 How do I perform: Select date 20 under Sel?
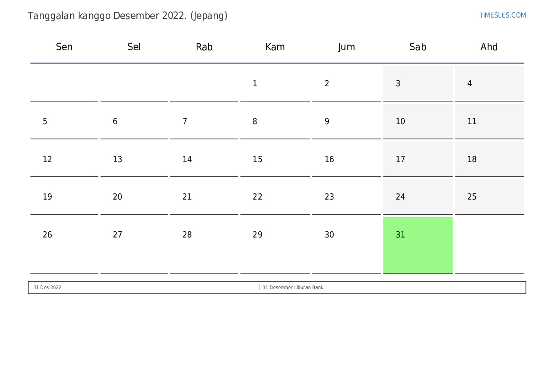click(118, 197)
